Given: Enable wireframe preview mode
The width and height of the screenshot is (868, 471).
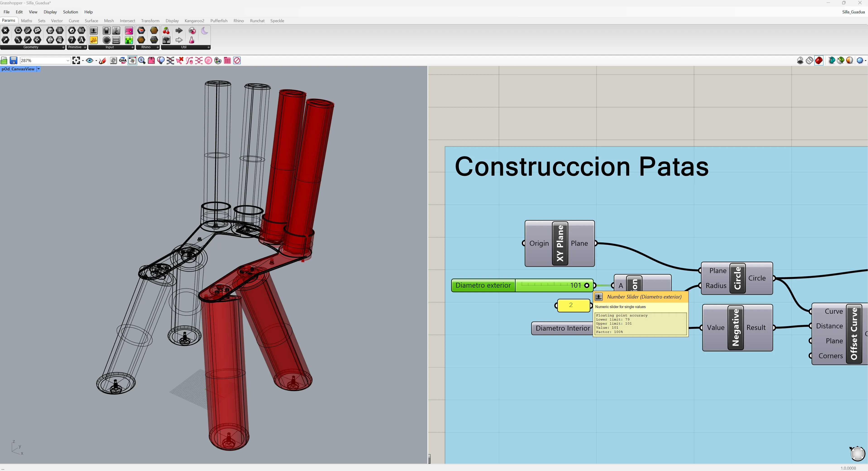Looking at the screenshot, I should pyautogui.click(x=809, y=61).
